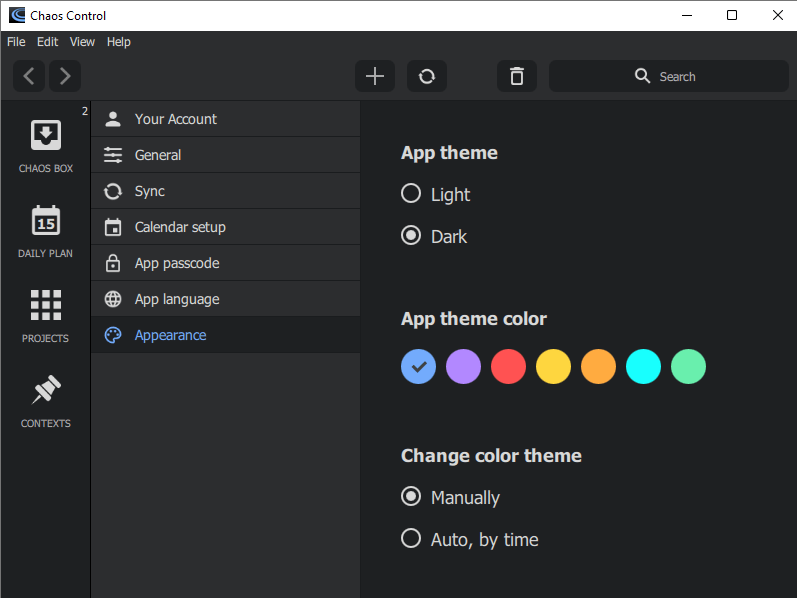797x598 pixels.
Task: Navigate forward with the right arrow
Action: [x=65, y=76]
